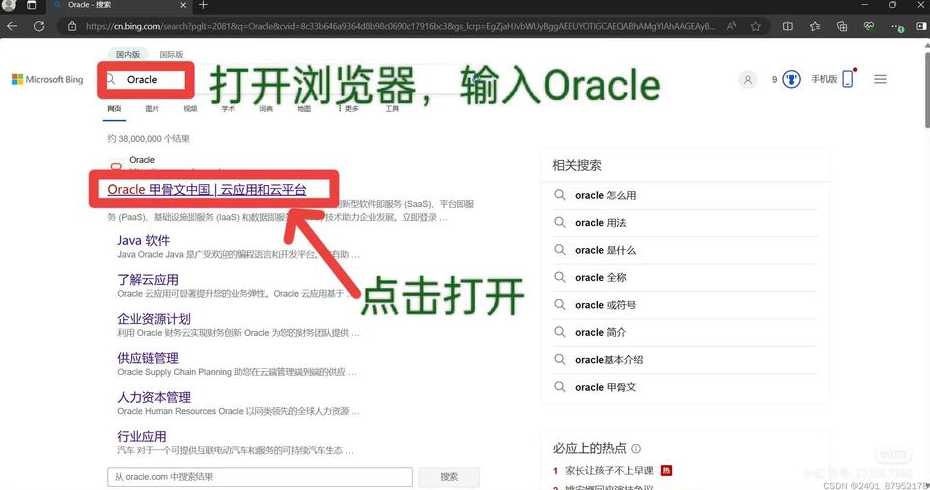Open the Bing hamburger menu
Image resolution: width=930 pixels, height=490 pixels.
click(880, 79)
